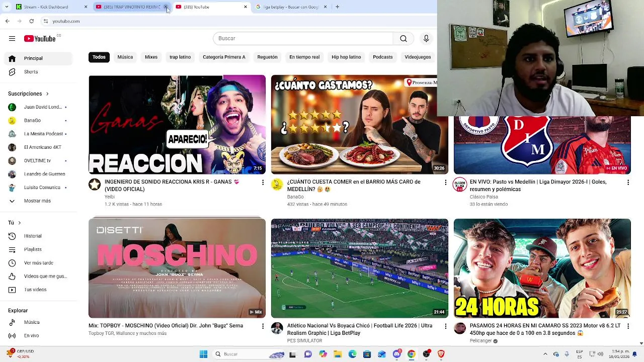Open the YouTube hamburger guide menu
Screen dimensions: 644x362
[x=12, y=39]
